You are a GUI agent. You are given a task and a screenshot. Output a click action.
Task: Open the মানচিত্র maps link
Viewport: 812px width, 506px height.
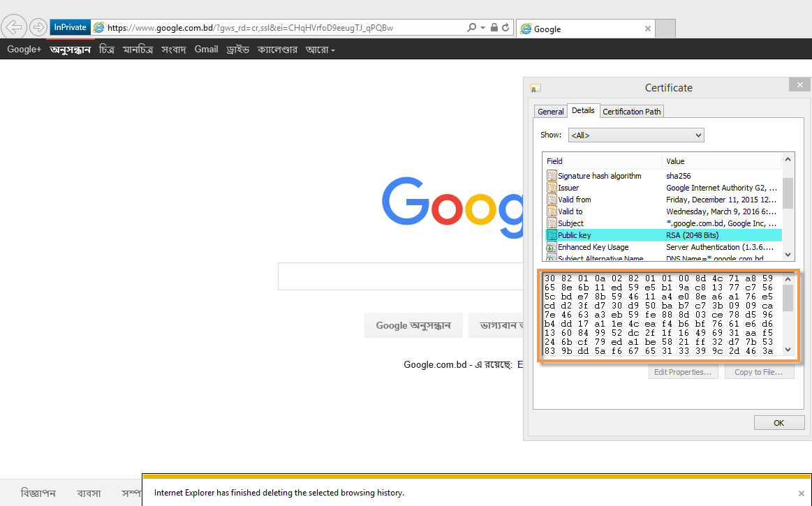[x=138, y=50]
